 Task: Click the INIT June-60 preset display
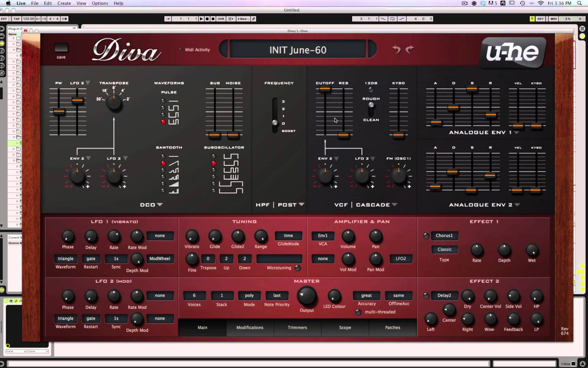click(298, 50)
